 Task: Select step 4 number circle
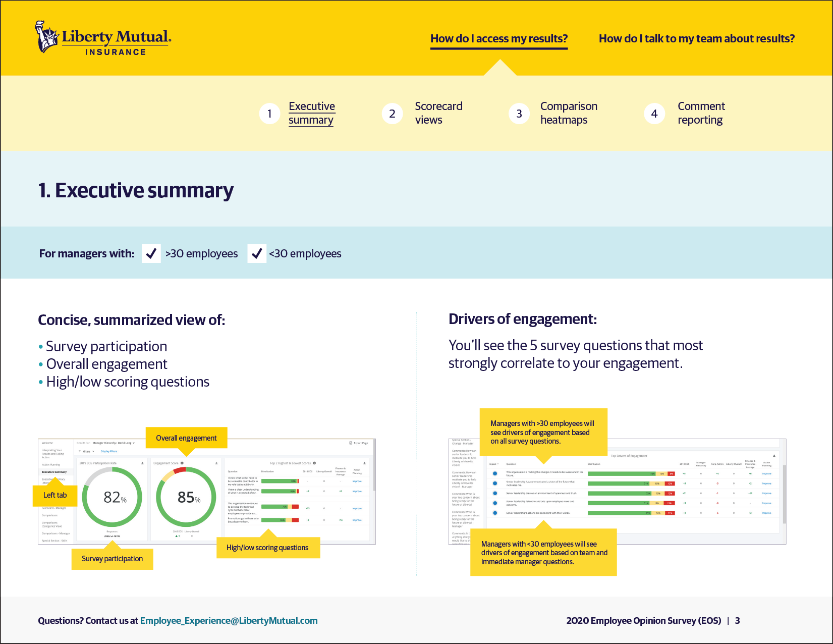[x=654, y=114]
